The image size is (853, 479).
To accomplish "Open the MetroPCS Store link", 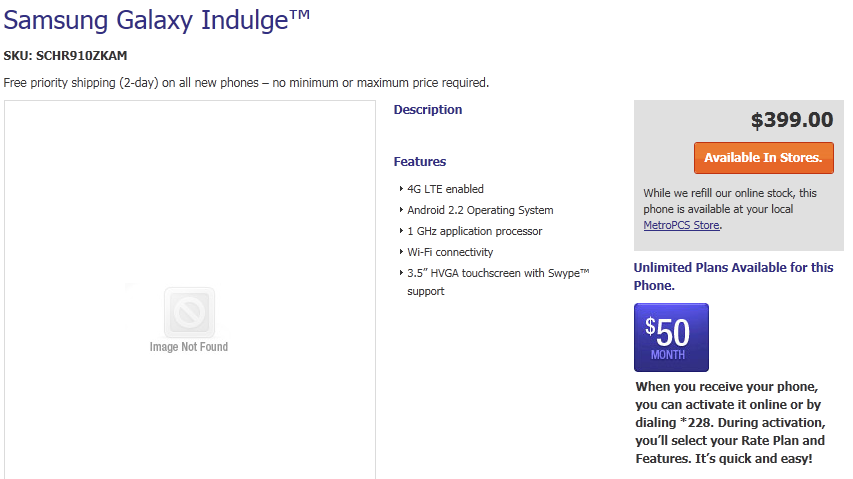I will tap(681, 225).
